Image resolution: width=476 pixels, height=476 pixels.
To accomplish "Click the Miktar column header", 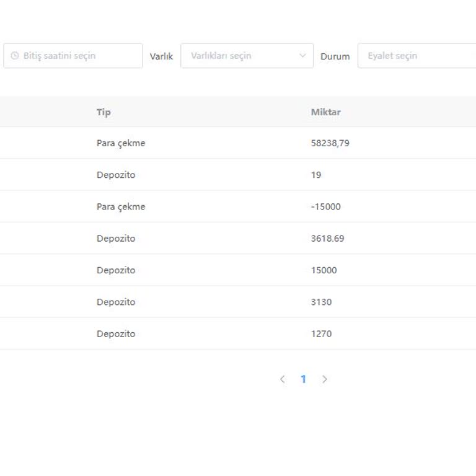I will (x=325, y=112).
